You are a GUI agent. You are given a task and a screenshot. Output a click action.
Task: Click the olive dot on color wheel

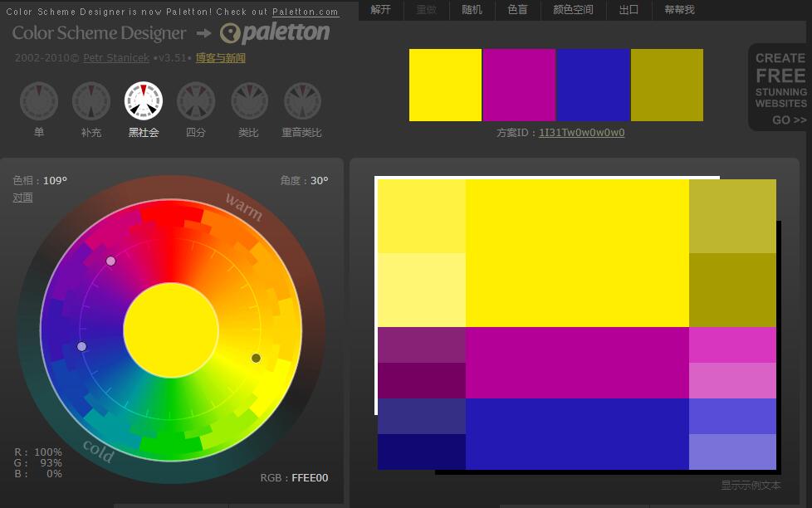pyautogui.click(x=256, y=358)
